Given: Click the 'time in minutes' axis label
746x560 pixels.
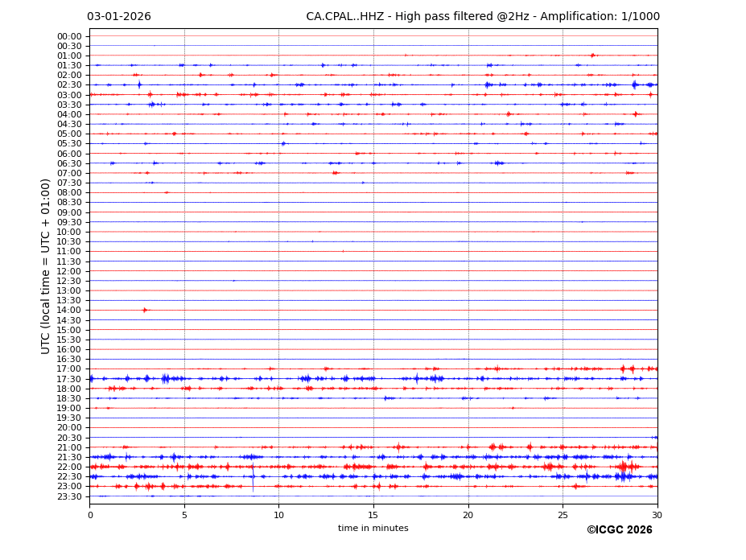Looking at the screenshot, I should [x=373, y=529].
